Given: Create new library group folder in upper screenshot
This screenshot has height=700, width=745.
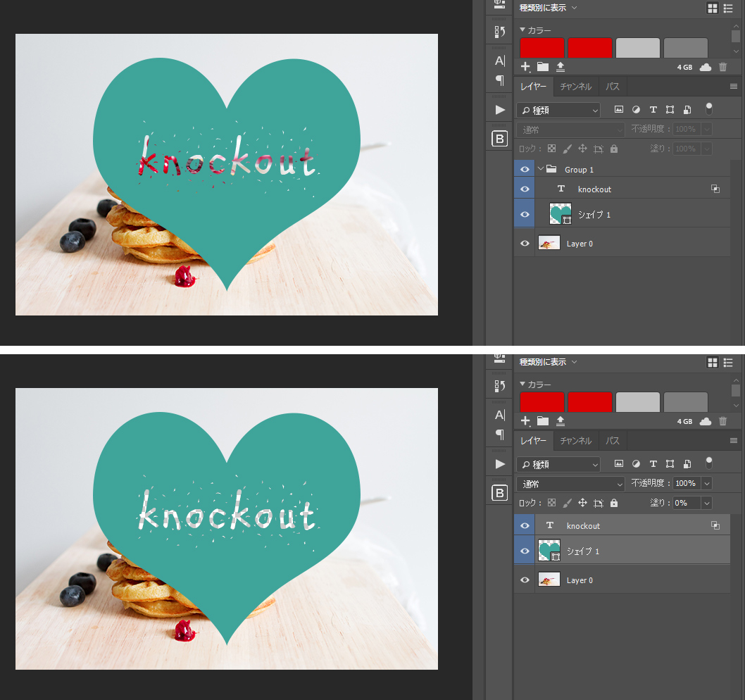Looking at the screenshot, I should pyautogui.click(x=543, y=67).
